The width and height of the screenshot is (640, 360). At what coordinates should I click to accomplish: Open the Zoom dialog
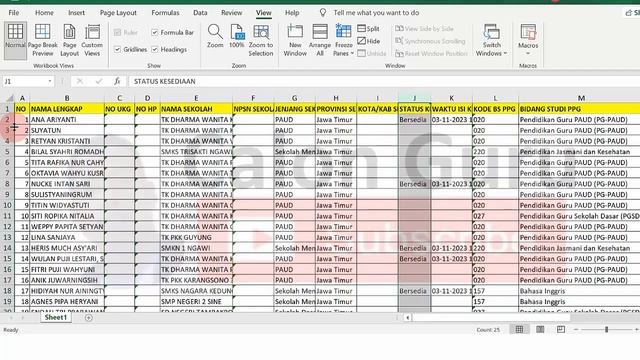215,37
